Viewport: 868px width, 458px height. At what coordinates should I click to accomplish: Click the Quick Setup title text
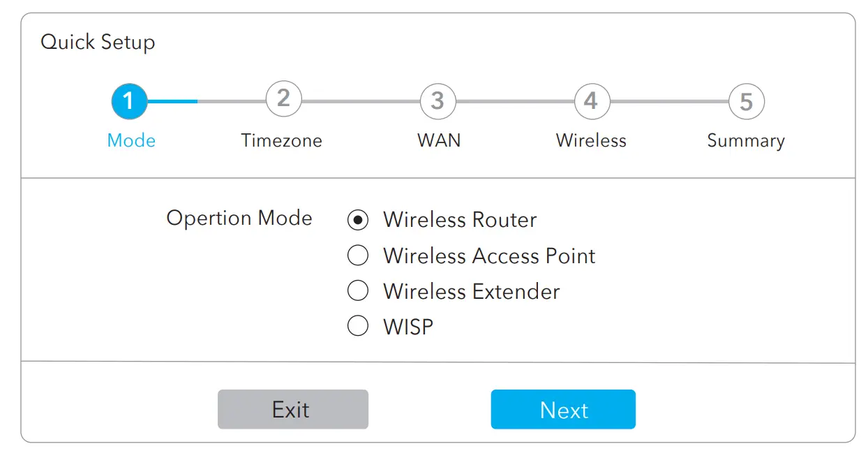pyautogui.click(x=98, y=42)
